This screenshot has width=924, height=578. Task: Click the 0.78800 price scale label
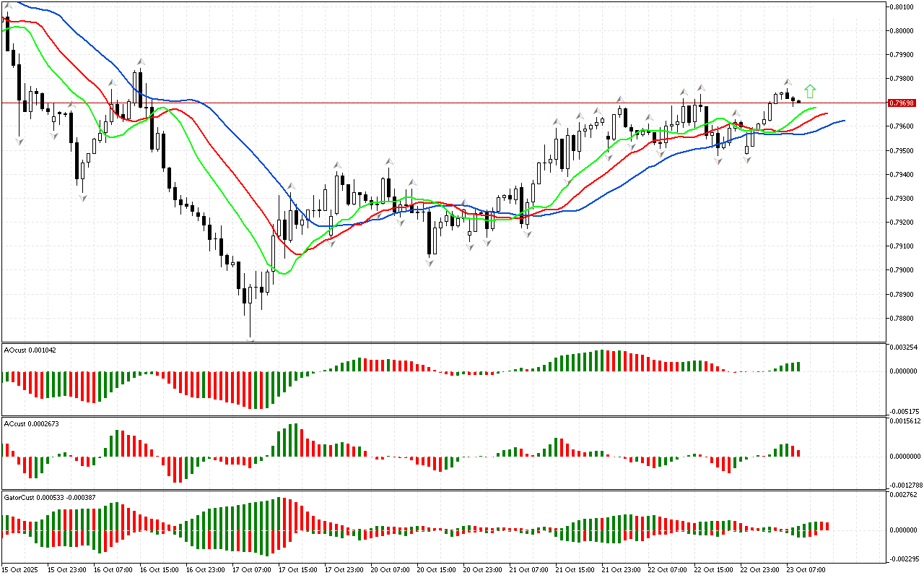[902, 318]
